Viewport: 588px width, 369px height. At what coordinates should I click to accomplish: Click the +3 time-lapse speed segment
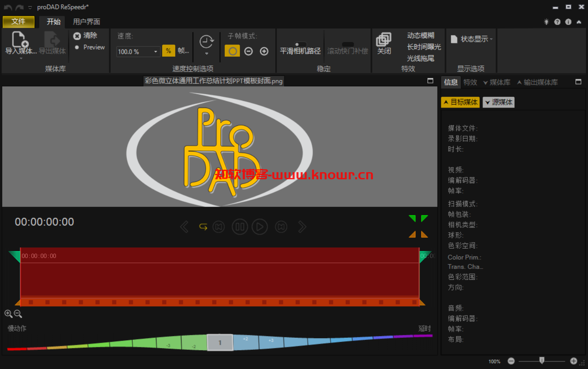tap(271, 342)
